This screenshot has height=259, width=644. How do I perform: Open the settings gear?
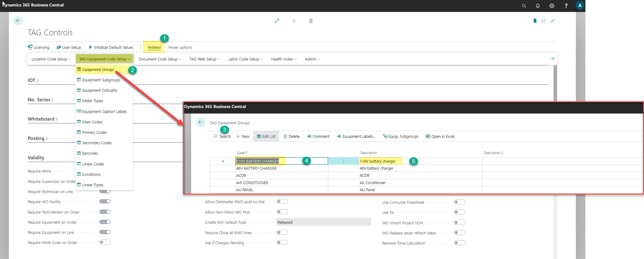click(x=552, y=6)
